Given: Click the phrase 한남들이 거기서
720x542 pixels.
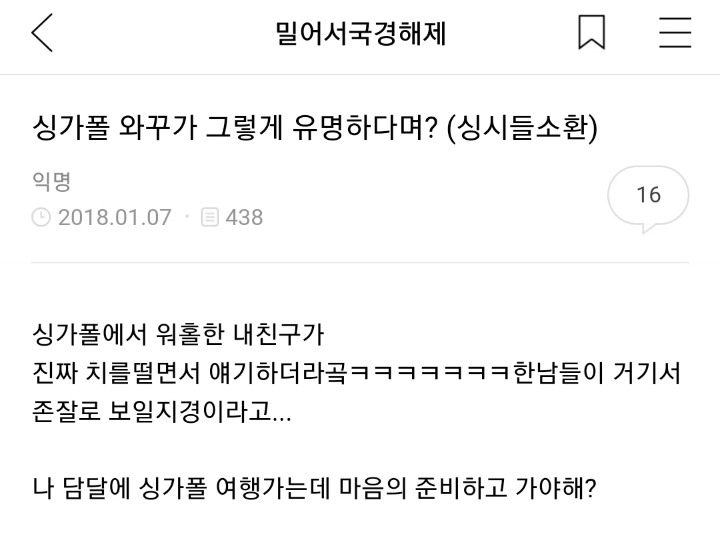Looking at the screenshot, I should (596, 373).
